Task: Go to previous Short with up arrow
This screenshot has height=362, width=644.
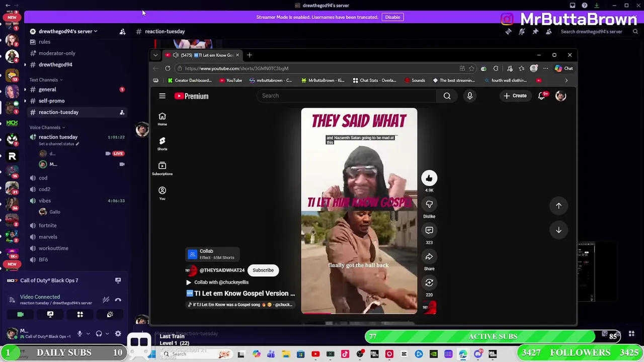Action: pos(558,206)
